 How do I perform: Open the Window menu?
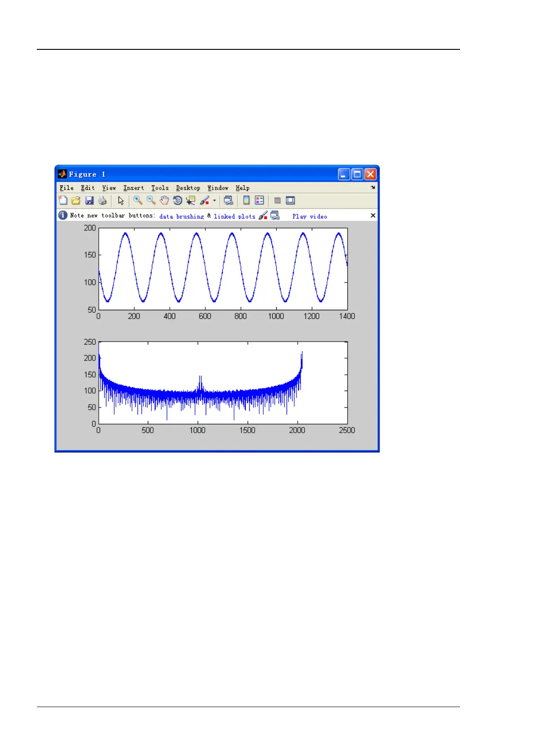[218, 188]
